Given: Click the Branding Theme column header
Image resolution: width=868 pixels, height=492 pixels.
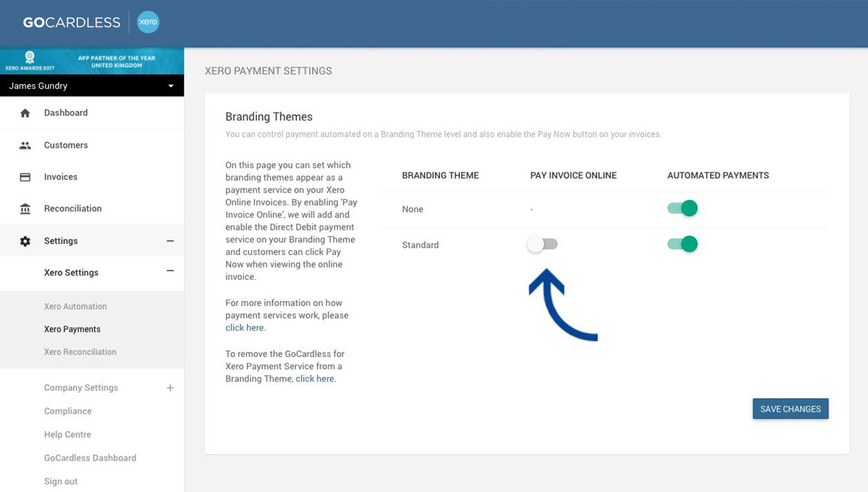Looking at the screenshot, I should pyautogui.click(x=440, y=176).
